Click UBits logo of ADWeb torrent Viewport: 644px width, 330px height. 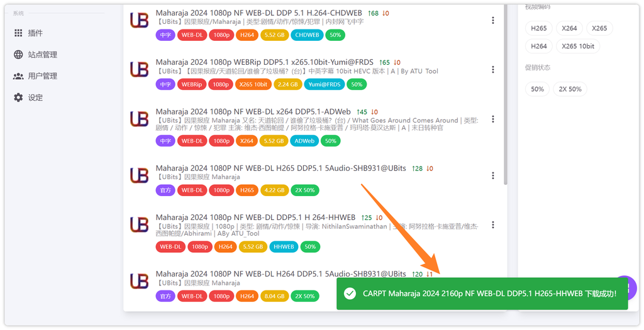point(139,119)
